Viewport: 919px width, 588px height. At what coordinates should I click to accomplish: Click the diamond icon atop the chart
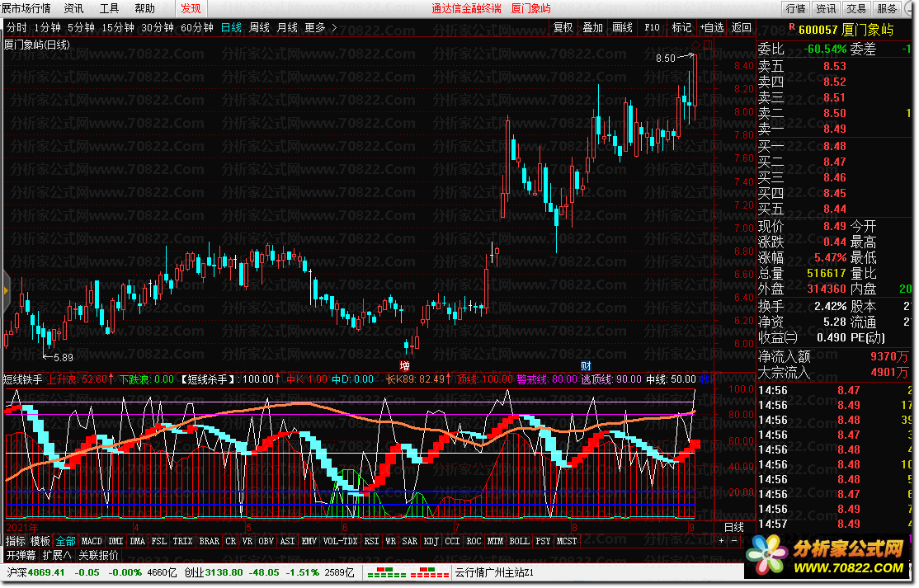point(695,45)
